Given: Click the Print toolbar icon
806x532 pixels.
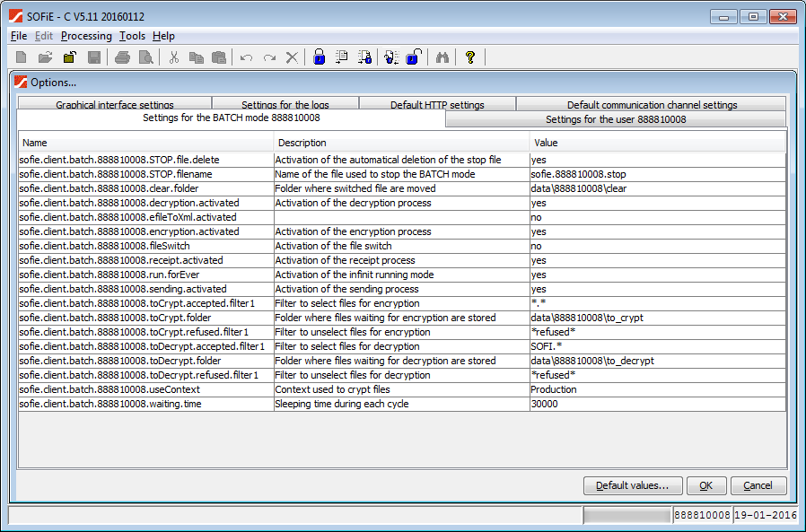Looking at the screenshot, I should pos(122,57).
